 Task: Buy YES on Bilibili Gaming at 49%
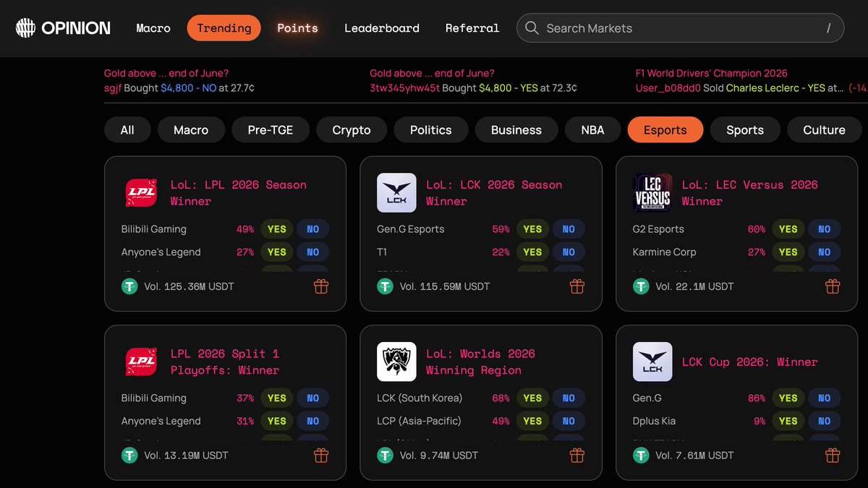tap(277, 229)
